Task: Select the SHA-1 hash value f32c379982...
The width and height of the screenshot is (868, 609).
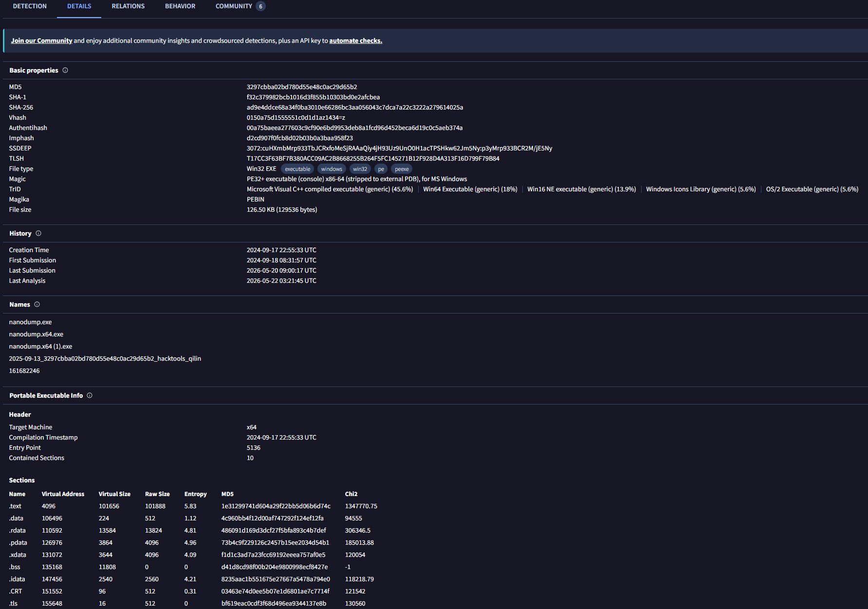Action: click(x=313, y=97)
